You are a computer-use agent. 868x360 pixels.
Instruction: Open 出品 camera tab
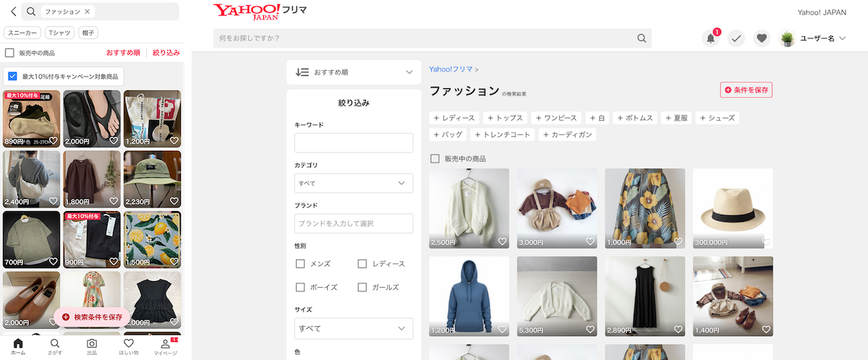92,347
